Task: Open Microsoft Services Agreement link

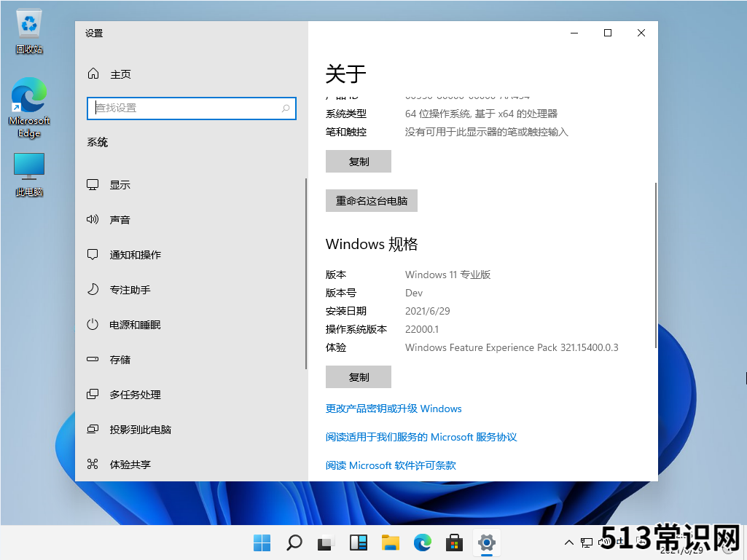Action: 421,437
